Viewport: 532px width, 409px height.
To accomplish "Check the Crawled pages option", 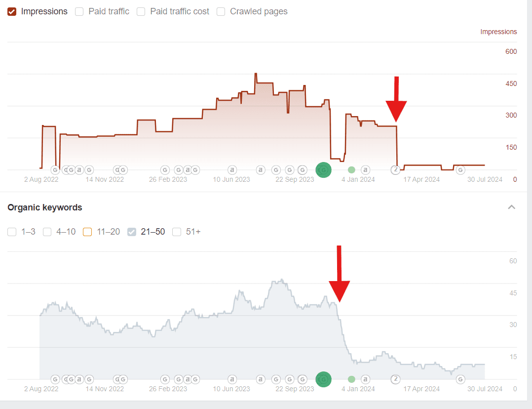I will click(x=221, y=11).
